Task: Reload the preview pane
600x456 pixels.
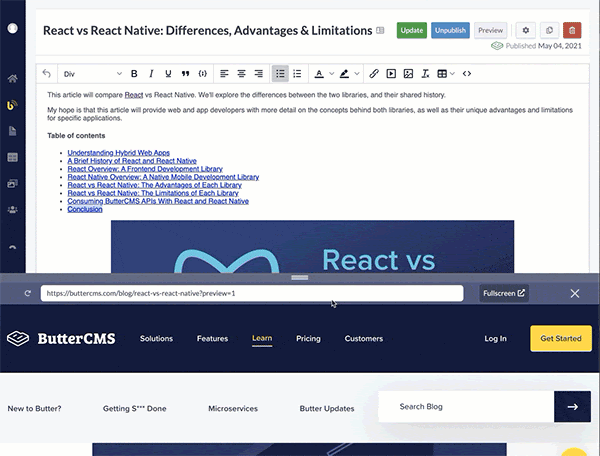Action: (x=28, y=293)
